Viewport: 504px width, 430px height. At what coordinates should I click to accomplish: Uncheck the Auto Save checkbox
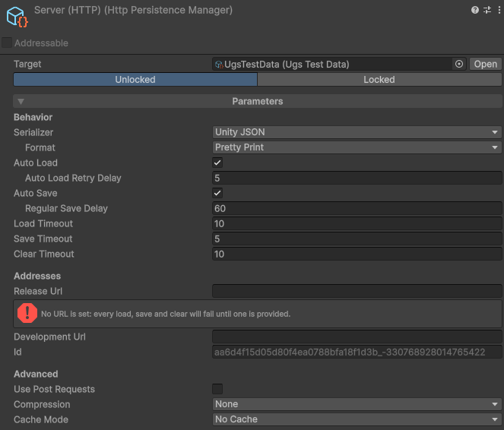coord(217,193)
